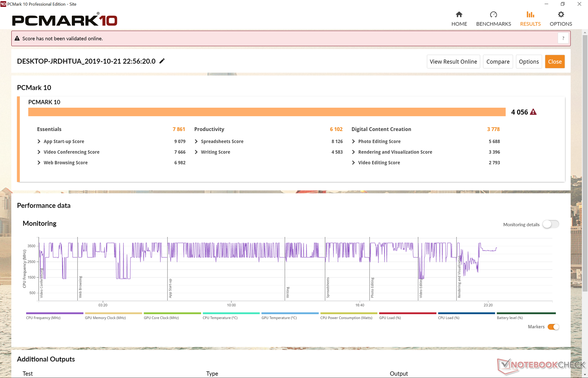Screen dimensions: 588x378
Task: Click the View Result Online button
Action: [453, 62]
